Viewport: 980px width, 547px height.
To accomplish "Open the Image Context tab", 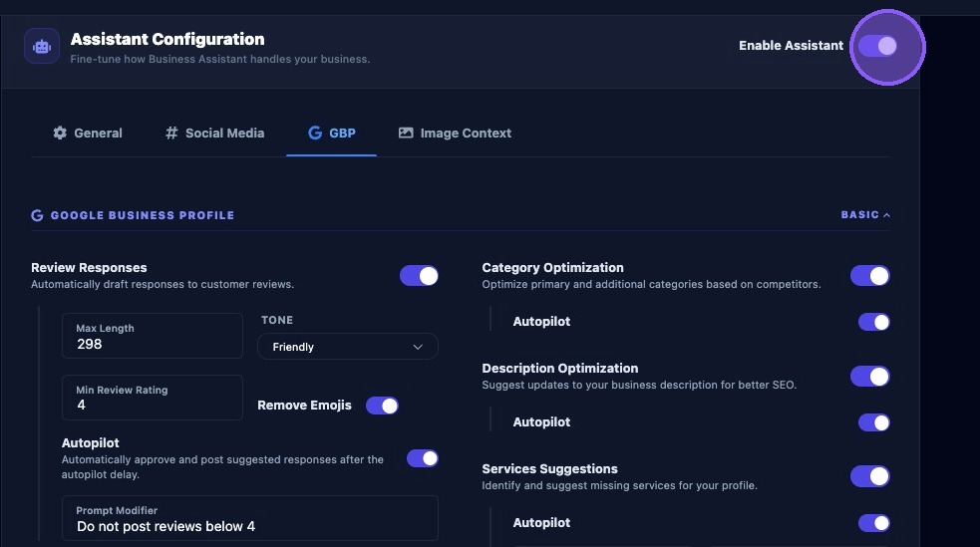I will pyautogui.click(x=455, y=133).
